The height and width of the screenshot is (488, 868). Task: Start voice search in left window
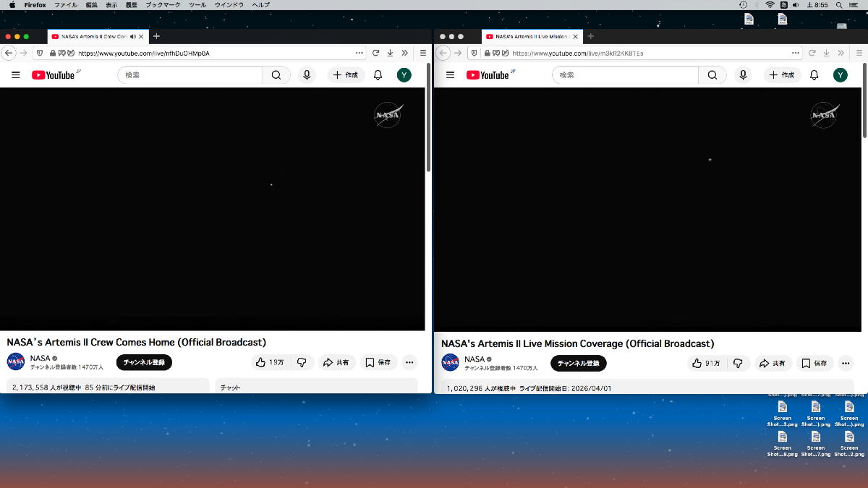coord(307,75)
